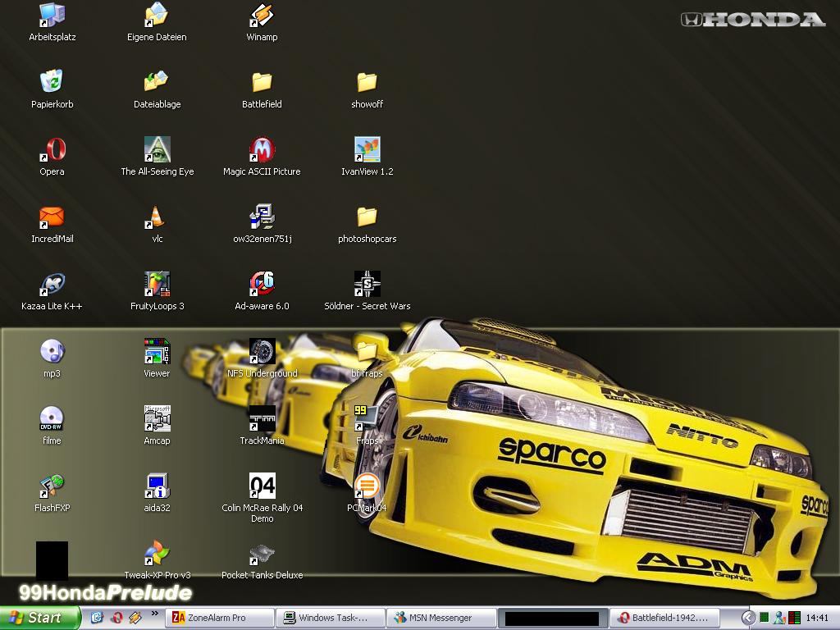
Task: Click first quick launch icon beside Start
Action: coord(97,619)
